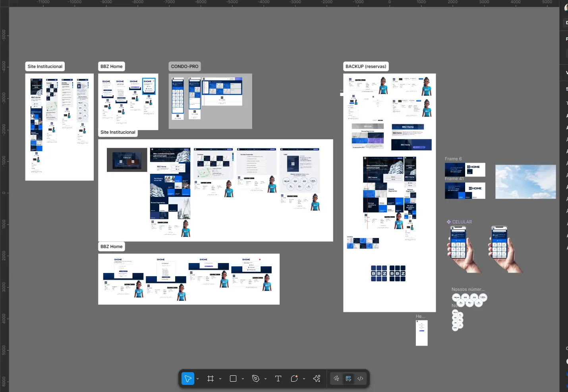Switch to Draw mode toggle
Screen dimensions: 568x392
(336, 379)
